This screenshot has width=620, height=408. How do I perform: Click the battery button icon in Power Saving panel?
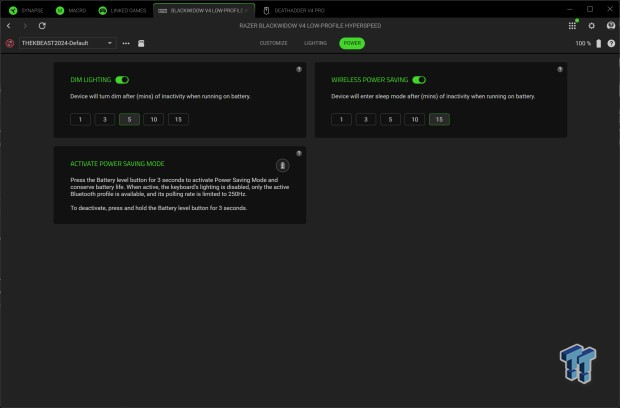283,166
